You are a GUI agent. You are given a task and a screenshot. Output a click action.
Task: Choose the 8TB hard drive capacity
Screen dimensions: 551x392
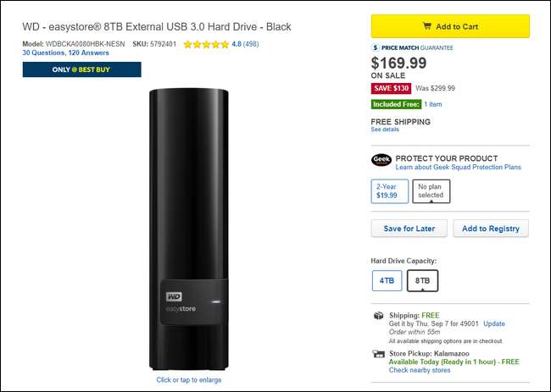422,280
